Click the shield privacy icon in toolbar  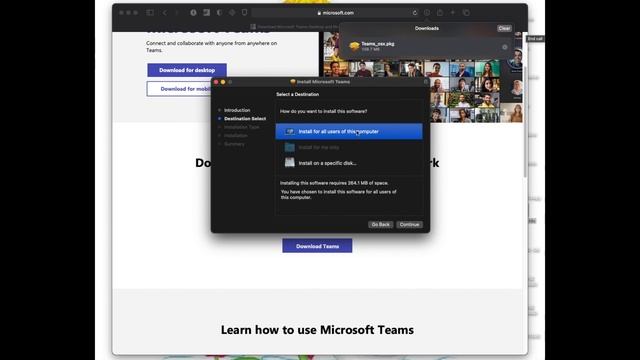point(244,13)
